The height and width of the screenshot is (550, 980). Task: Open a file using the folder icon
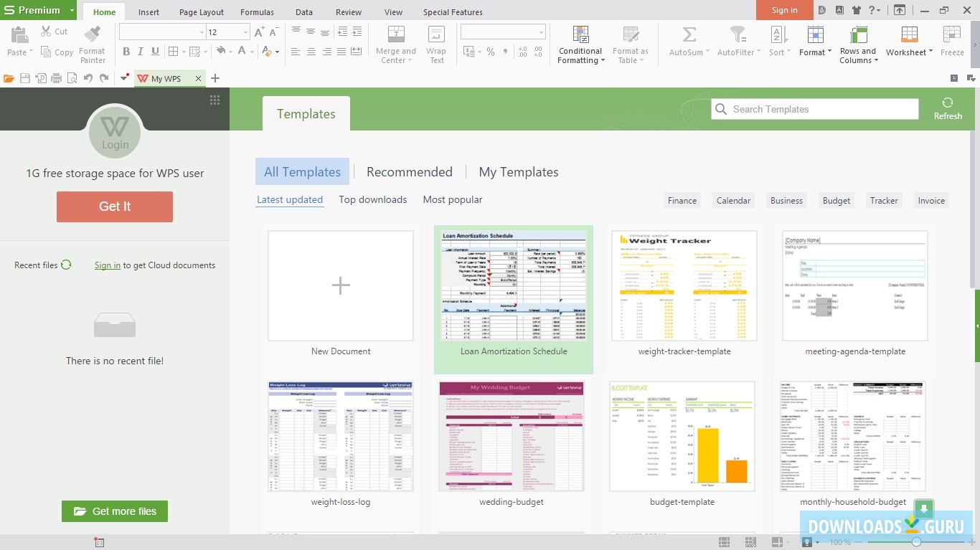9,78
